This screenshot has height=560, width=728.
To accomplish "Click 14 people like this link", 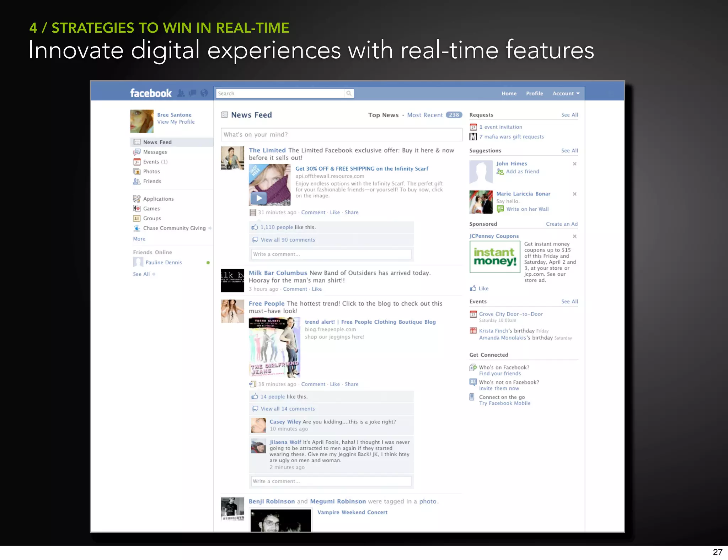I will (272, 397).
